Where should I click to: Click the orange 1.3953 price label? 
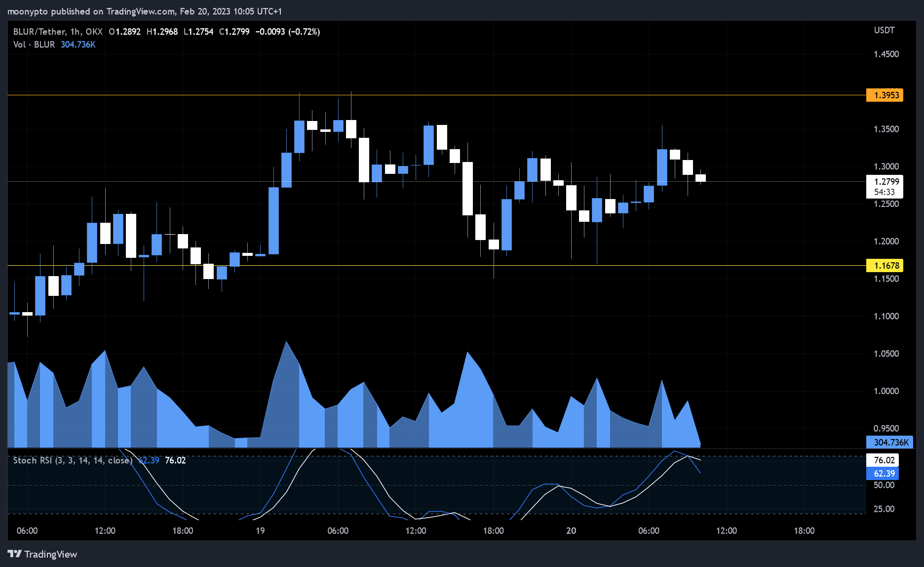[x=885, y=95]
